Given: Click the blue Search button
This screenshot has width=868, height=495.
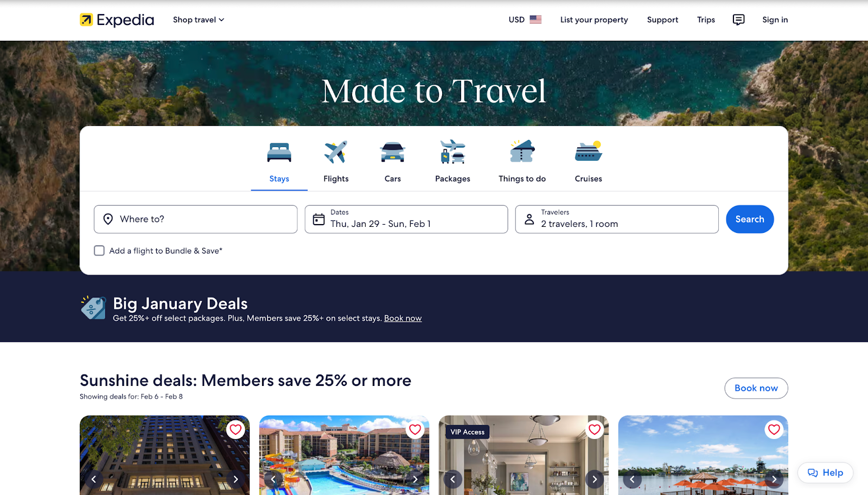Looking at the screenshot, I should pos(750,219).
